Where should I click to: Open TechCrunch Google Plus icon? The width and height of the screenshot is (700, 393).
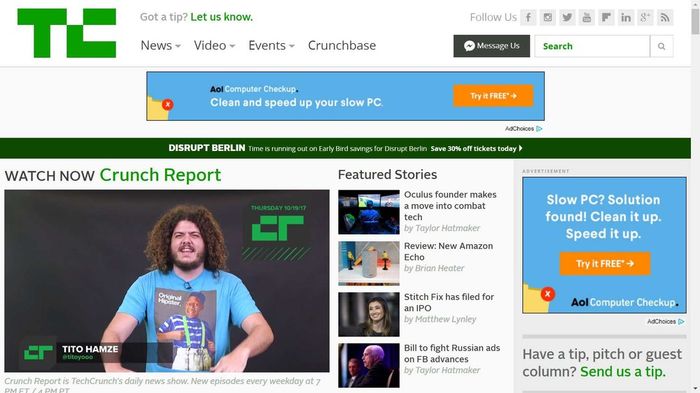pyautogui.click(x=645, y=17)
